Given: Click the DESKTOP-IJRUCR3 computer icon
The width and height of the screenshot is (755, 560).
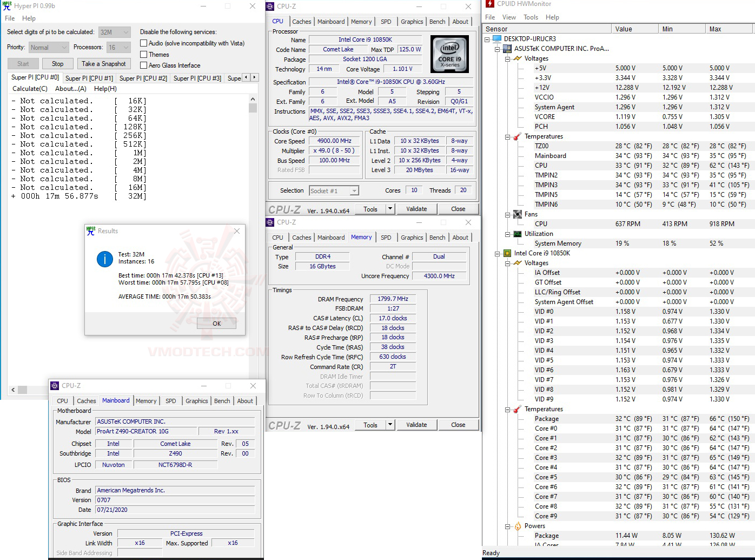Looking at the screenshot, I should (x=496, y=39).
